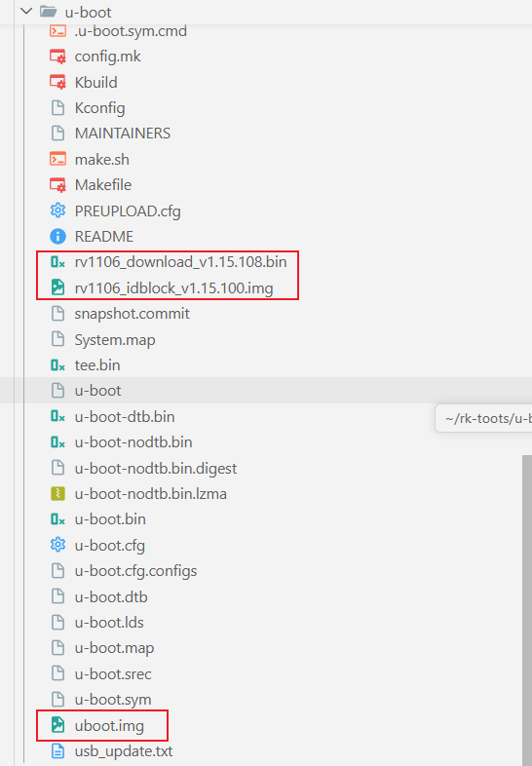
Task: Click the MAINTAINERS file icon
Action: point(57,133)
